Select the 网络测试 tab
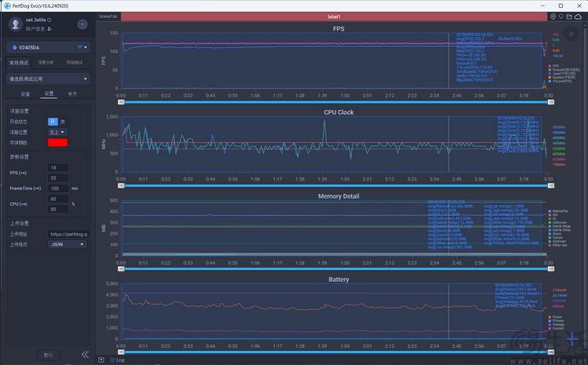The width and height of the screenshot is (588, 365). (x=74, y=63)
